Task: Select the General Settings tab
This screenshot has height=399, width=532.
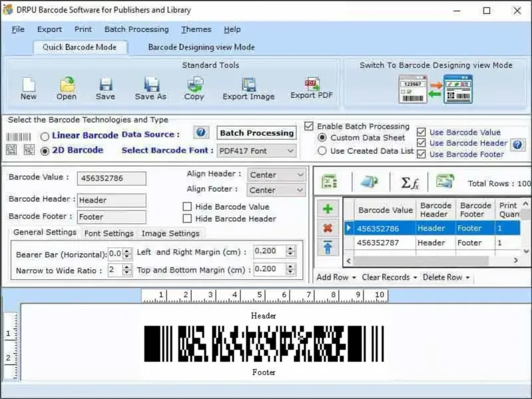Action: click(x=45, y=232)
